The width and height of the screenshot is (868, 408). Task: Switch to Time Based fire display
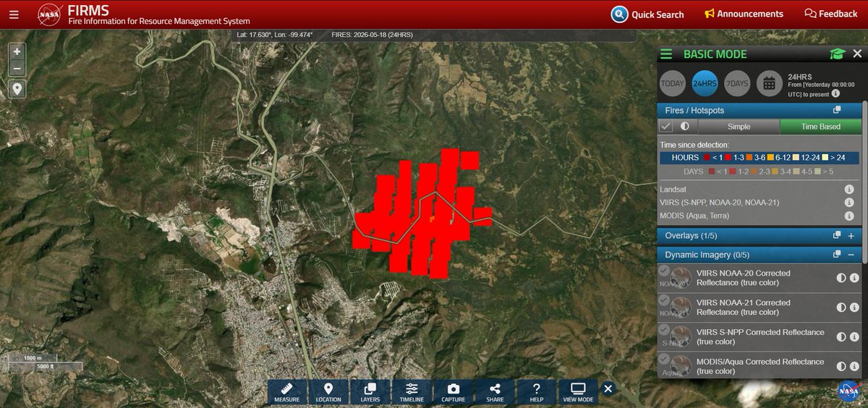click(x=820, y=127)
